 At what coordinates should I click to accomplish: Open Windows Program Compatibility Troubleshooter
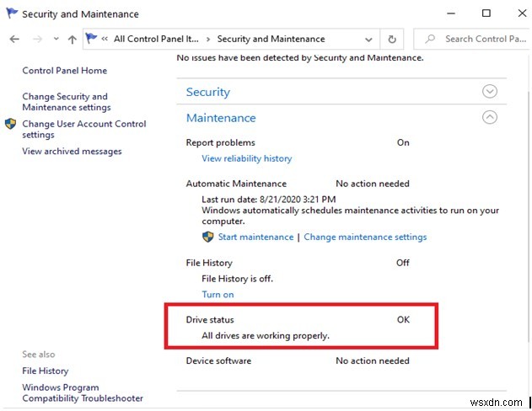tap(83, 392)
